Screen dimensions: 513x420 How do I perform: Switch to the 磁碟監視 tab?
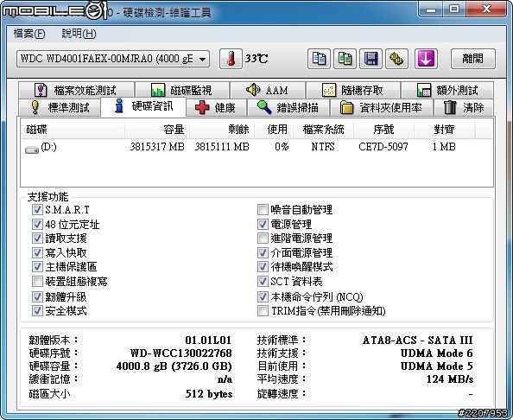tap(182, 90)
